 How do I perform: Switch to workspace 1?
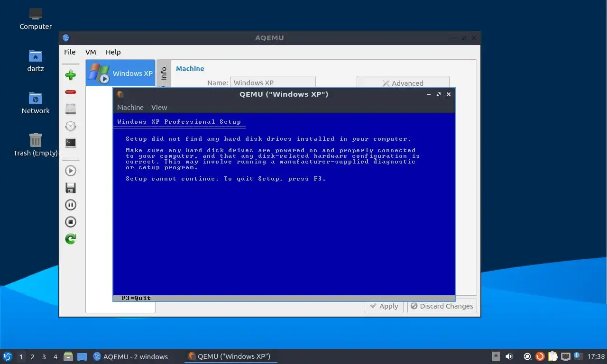[21, 357]
